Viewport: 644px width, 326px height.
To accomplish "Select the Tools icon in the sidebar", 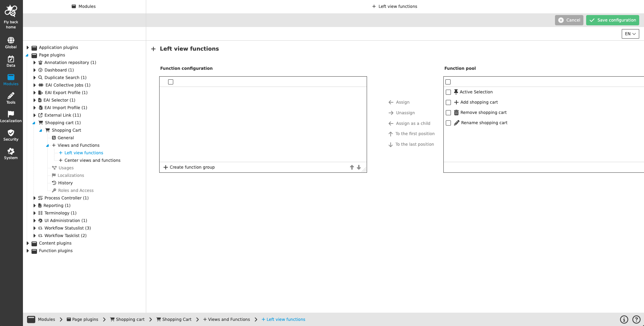I will pyautogui.click(x=11, y=96).
